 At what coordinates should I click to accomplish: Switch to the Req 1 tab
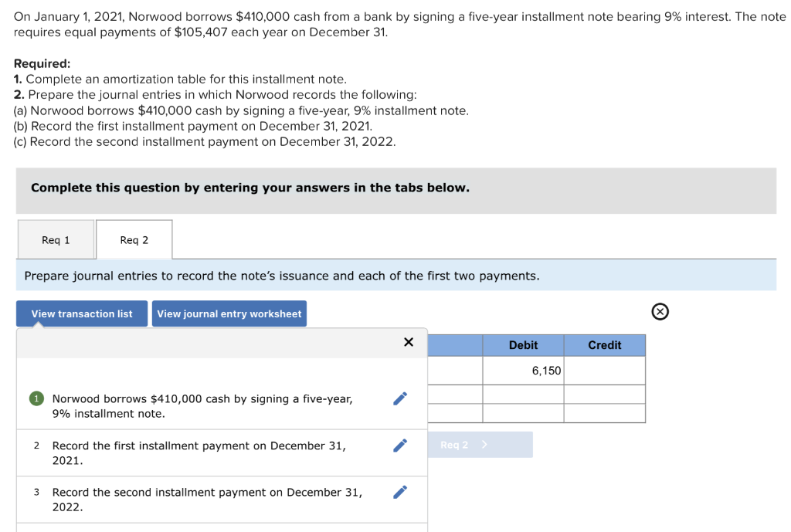[x=55, y=239]
